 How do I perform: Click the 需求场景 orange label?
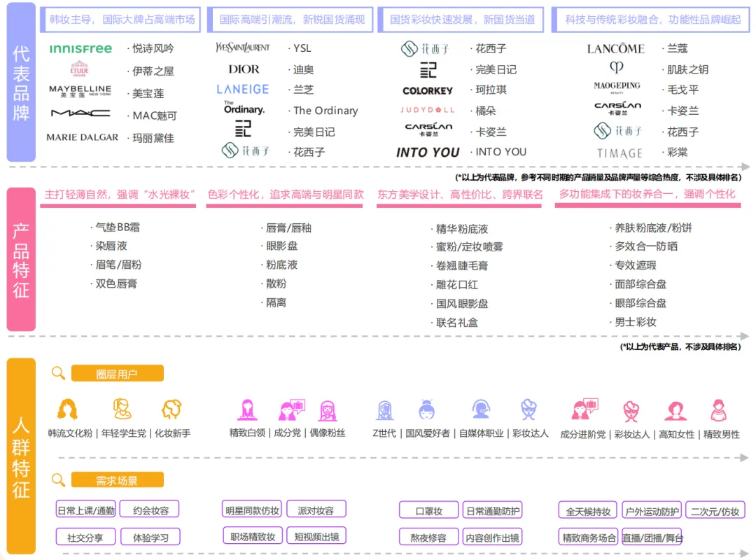point(117,480)
